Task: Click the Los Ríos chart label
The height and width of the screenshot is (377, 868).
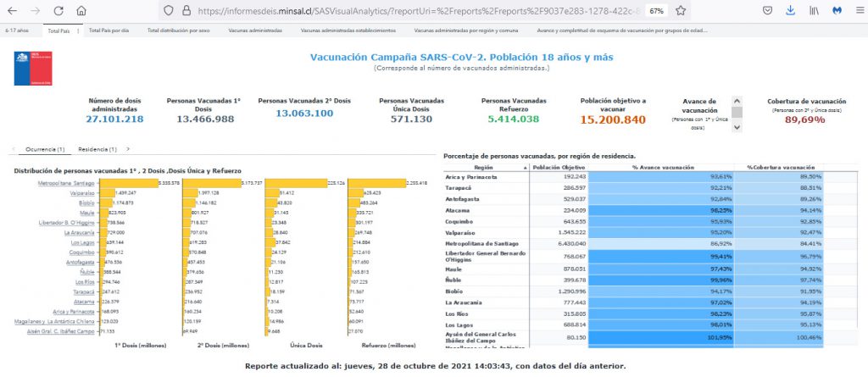Action: [84, 282]
